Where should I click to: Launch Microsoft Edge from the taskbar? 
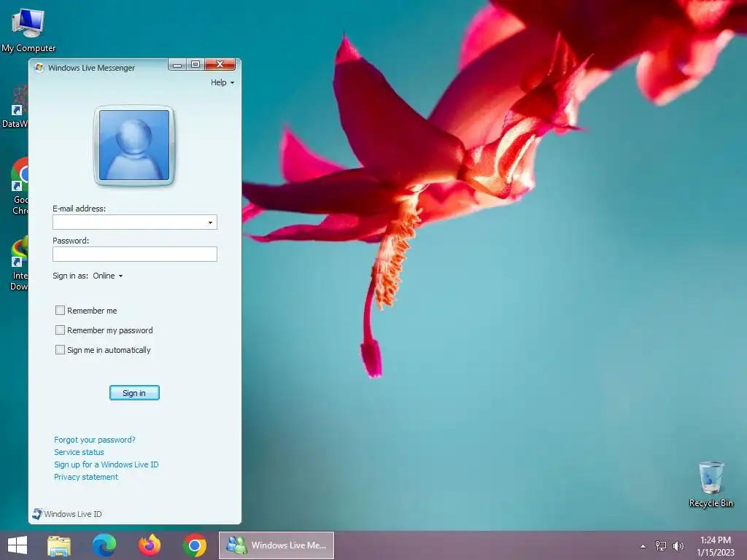pos(104,545)
